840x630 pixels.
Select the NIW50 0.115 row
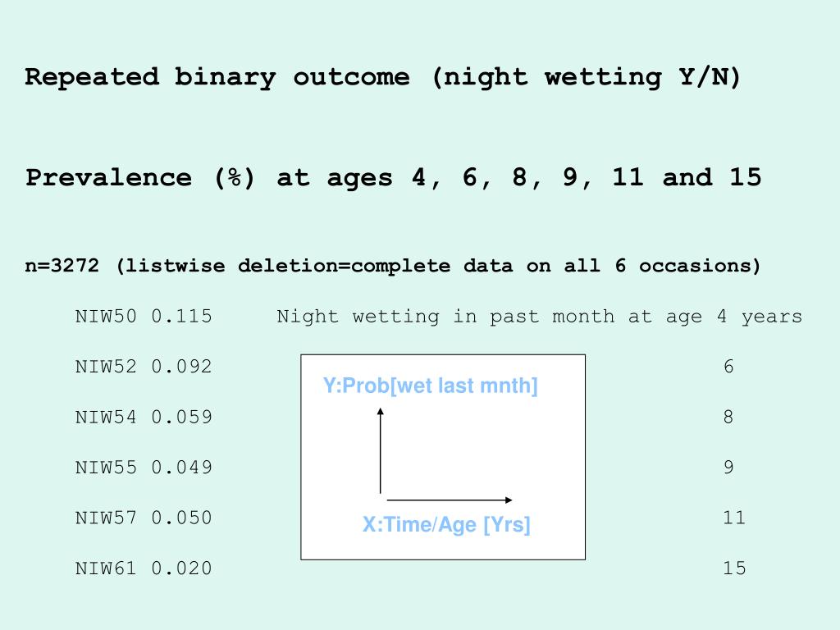(x=144, y=317)
